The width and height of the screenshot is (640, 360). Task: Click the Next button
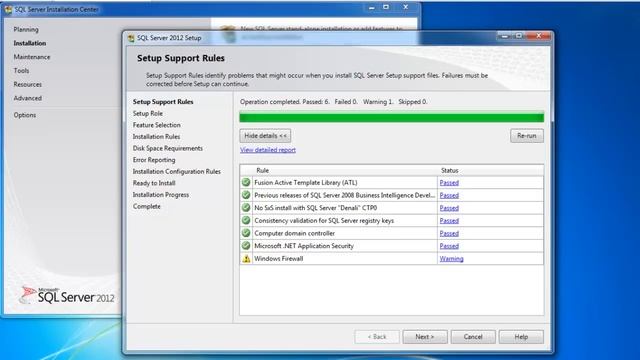(x=425, y=337)
